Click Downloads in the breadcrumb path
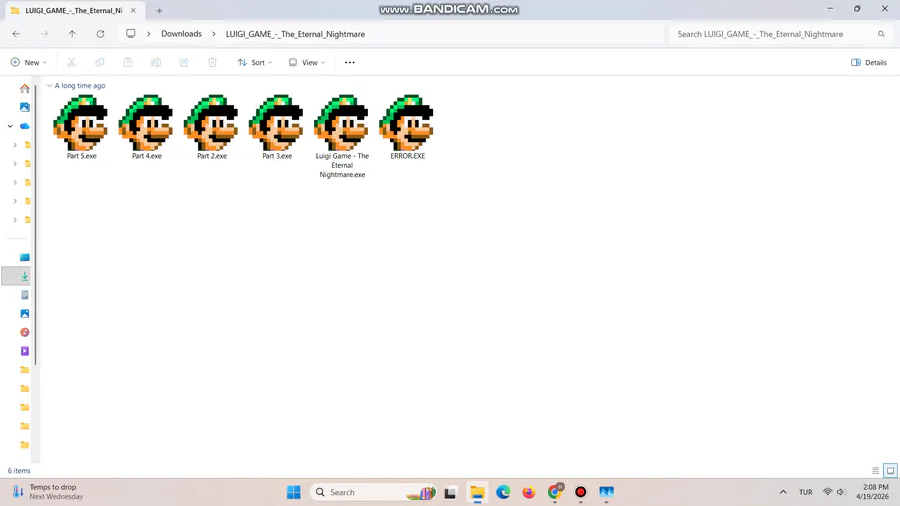The height and width of the screenshot is (506, 900). (181, 34)
